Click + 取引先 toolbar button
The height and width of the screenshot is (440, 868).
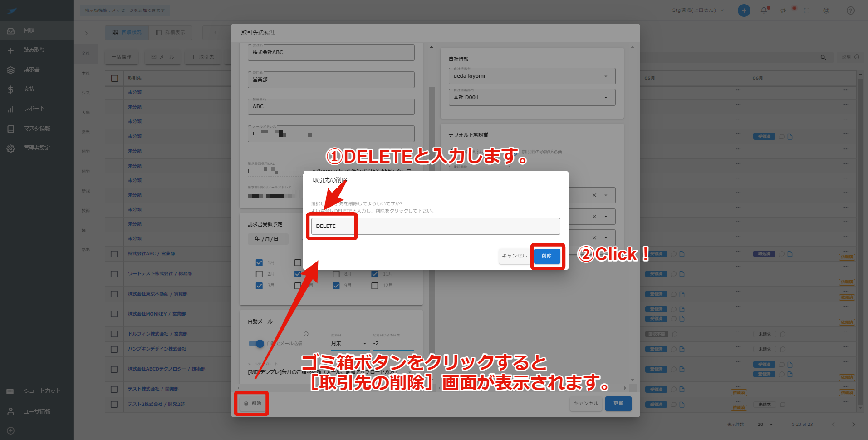click(202, 57)
